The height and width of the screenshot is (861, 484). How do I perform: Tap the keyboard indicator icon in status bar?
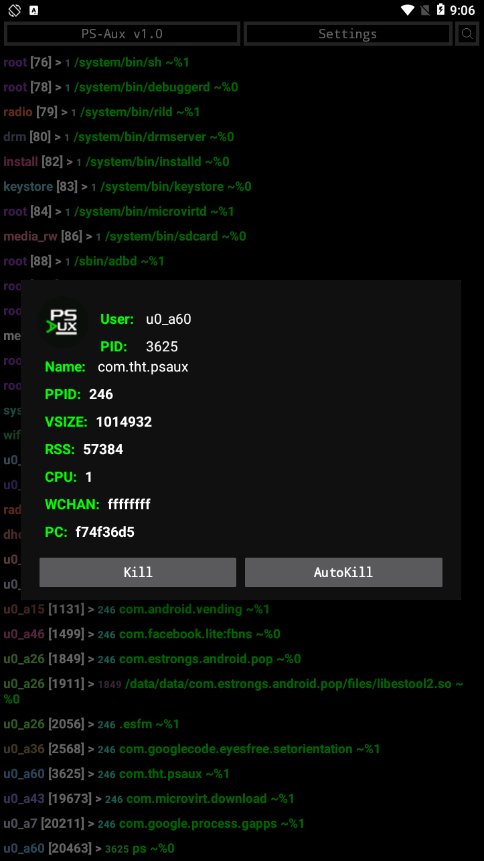pyautogui.click(x=34, y=10)
